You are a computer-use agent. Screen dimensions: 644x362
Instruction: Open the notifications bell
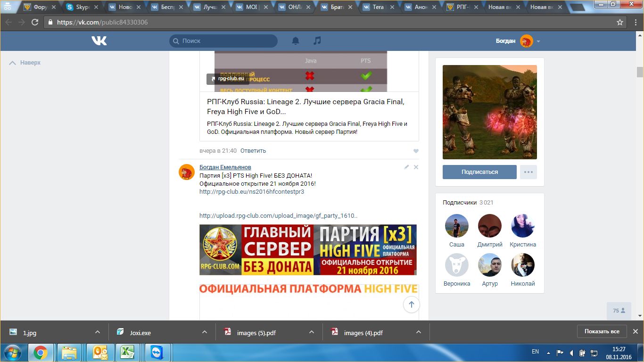[x=296, y=41]
